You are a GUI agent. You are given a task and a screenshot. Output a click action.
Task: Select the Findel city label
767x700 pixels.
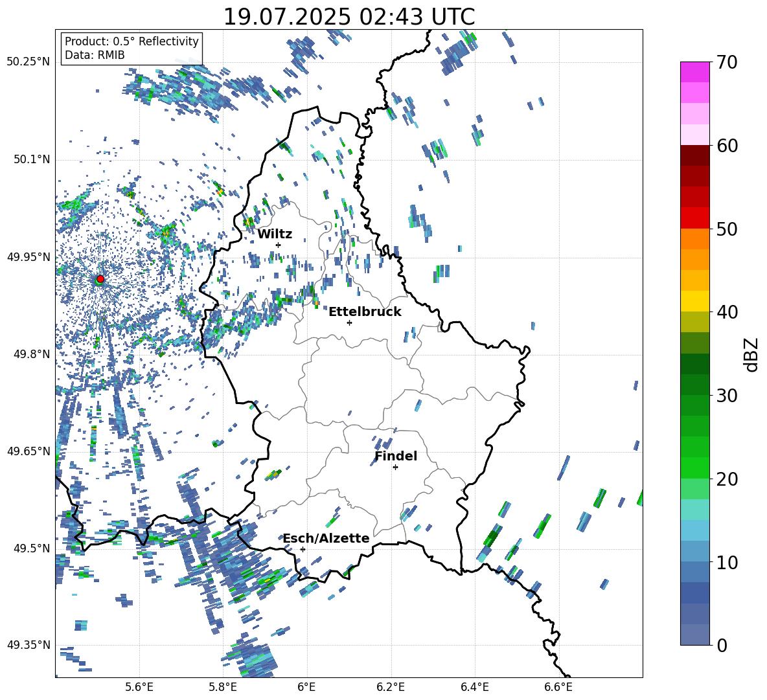(x=396, y=456)
